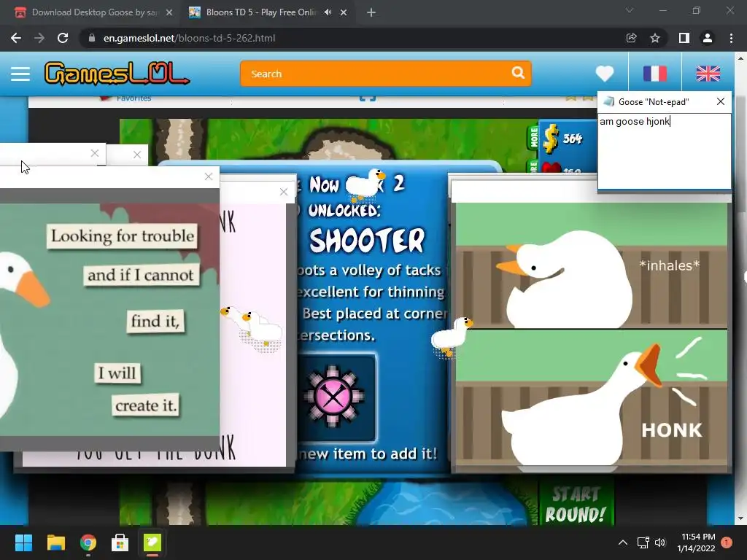Image resolution: width=747 pixels, height=560 pixels.
Task: Open volume control in system tray
Action: (x=659, y=542)
